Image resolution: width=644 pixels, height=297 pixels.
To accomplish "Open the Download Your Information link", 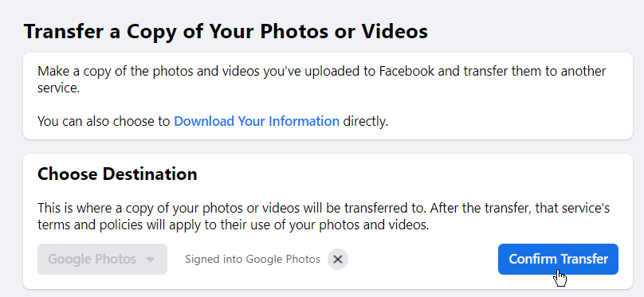I will pyautogui.click(x=257, y=121).
